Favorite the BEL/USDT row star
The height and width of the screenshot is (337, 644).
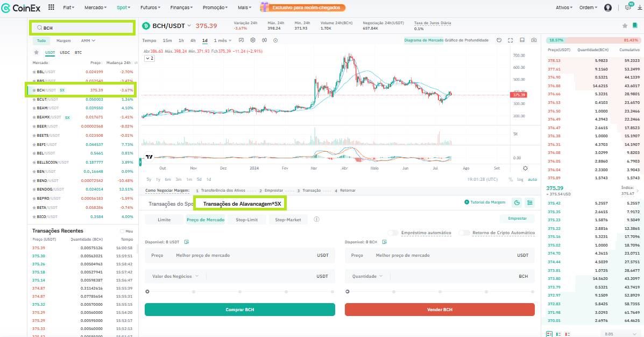[x=34, y=153]
